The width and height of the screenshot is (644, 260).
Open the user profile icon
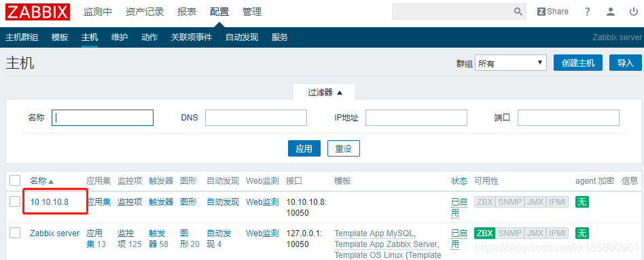click(x=611, y=12)
